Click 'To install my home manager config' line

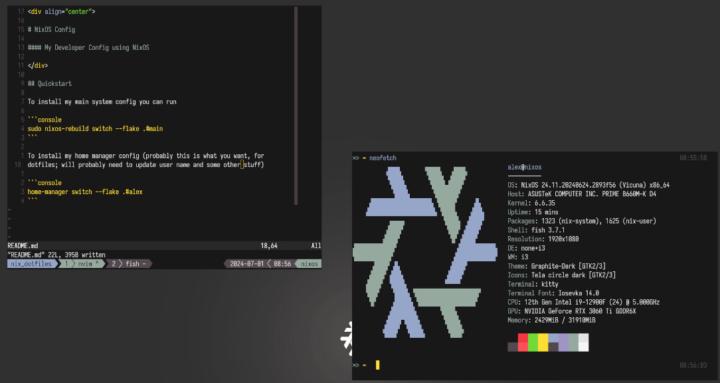146,156
